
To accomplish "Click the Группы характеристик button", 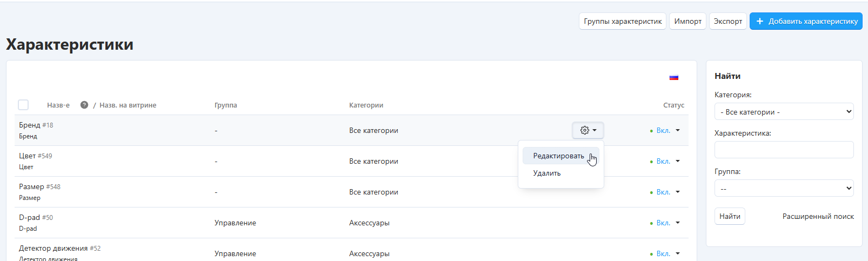I will (x=623, y=21).
